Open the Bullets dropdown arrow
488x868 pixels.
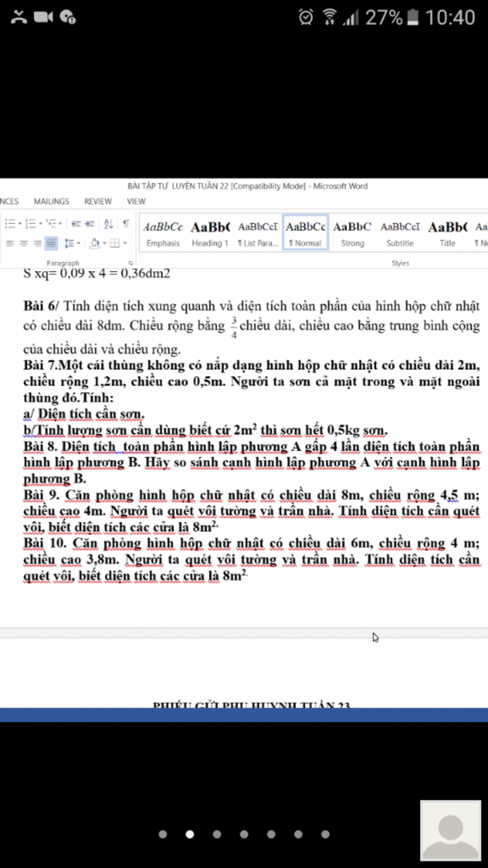click(x=20, y=223)
